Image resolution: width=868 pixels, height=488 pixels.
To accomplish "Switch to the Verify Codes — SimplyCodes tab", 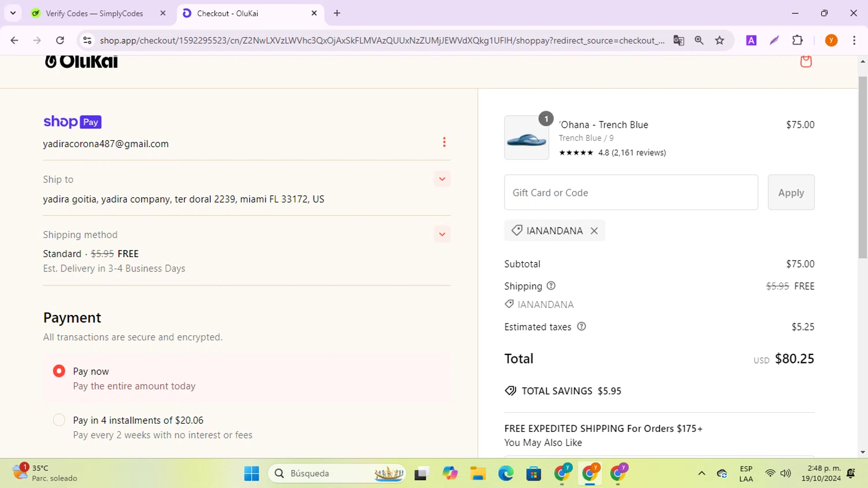I will (x=99, y=13).
